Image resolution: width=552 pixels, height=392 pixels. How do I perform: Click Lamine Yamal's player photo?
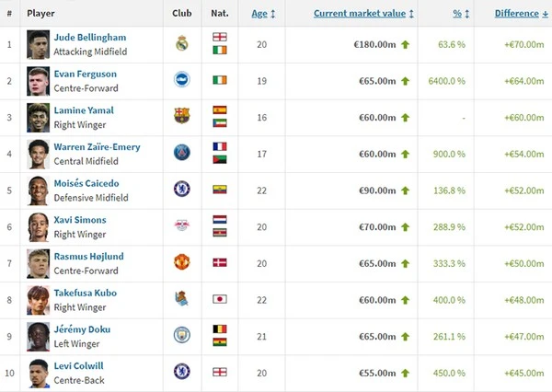coord(38,118)
